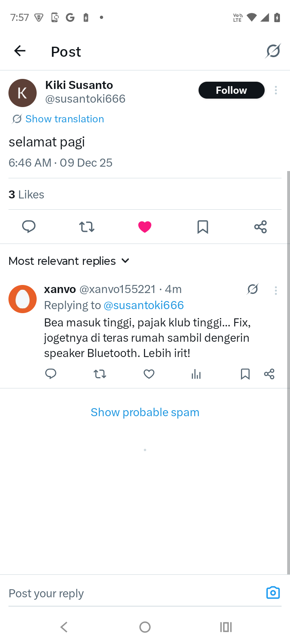Screen dimensions: 290x644
Task: Tap Show translation link
Action: 64,119
